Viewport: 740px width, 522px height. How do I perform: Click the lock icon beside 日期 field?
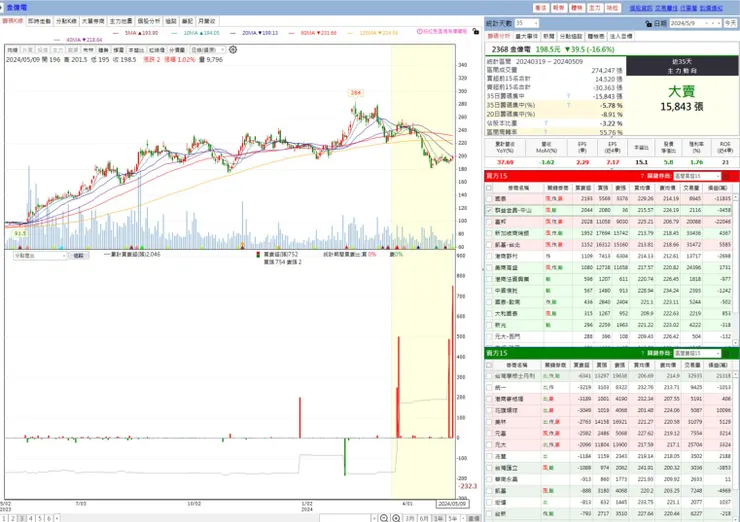648,23
